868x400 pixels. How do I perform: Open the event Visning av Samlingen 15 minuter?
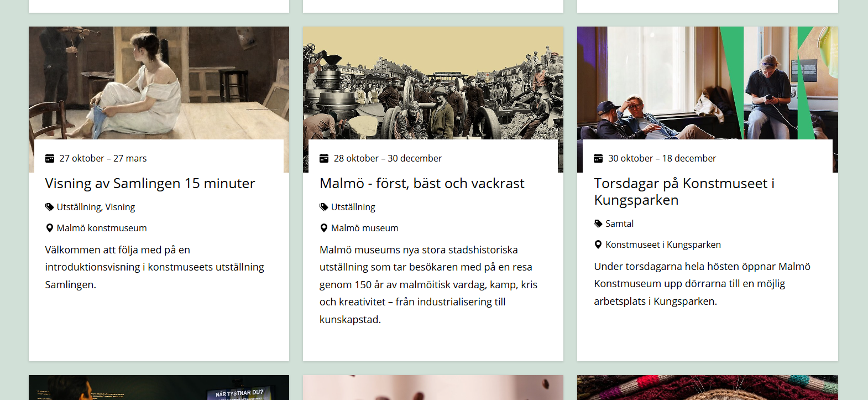pos(150,183)
